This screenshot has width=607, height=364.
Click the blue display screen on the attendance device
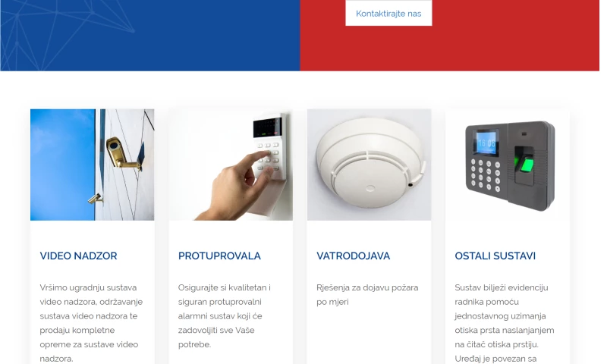click(486, 143)
